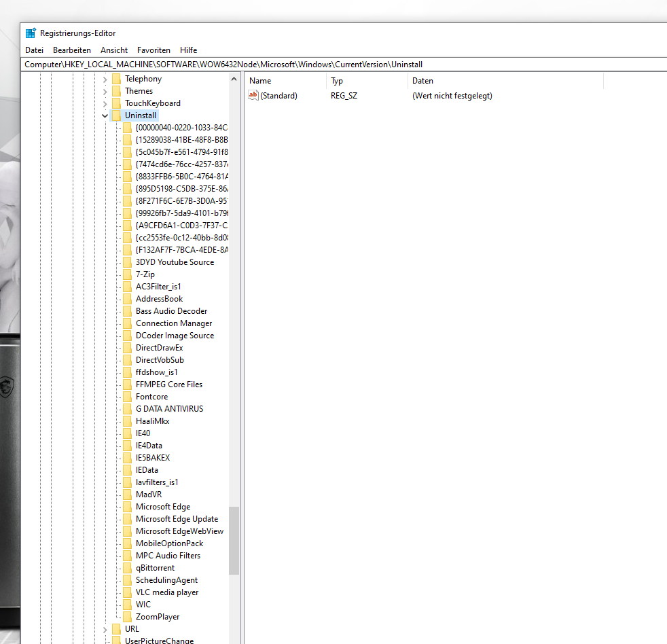This screenshot has width=667, height=644.
Task: Select the Microsoft Edge Update key
Action: point(177,520)
